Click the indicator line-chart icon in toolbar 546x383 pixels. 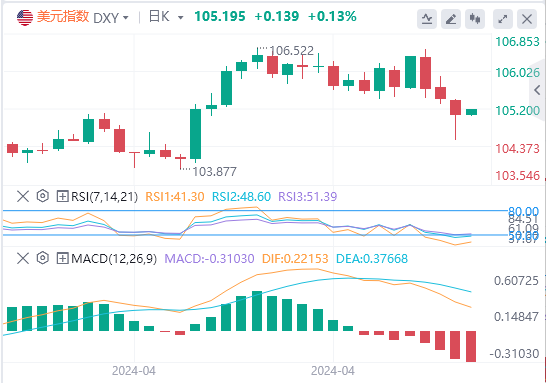(427, 19)
